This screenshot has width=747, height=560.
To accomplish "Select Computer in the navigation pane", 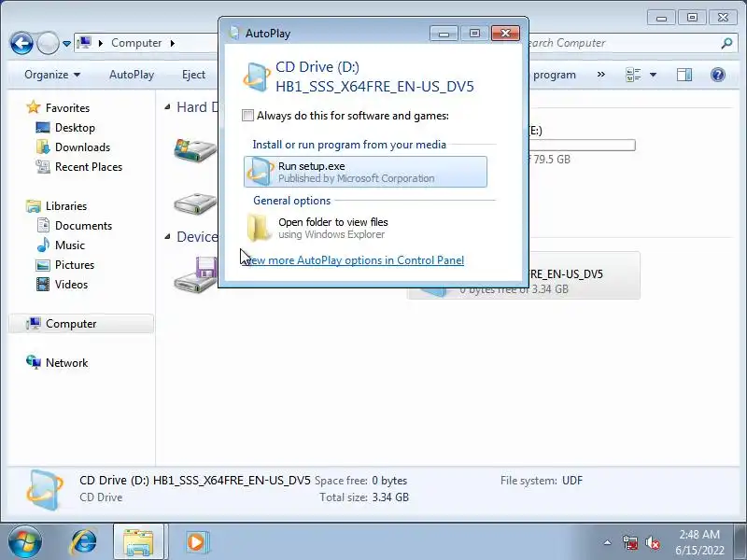I will pos(81,324).
